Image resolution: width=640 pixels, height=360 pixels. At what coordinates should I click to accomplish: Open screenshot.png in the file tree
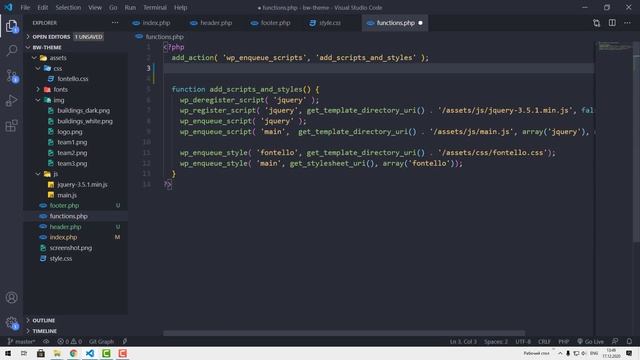(x=71, y=248)
